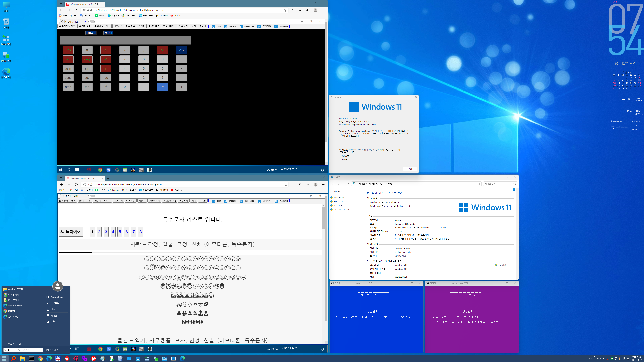644x362 pixels.
Task: Click volume icon in calculator window's inner taskbar
Action: coord(273,170)
